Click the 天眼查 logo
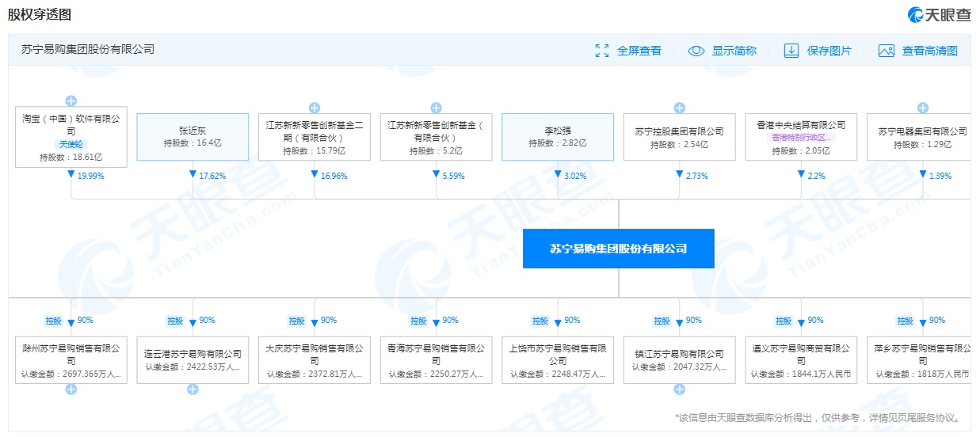This screenshot has height=437, width=980. click(939, 14)
